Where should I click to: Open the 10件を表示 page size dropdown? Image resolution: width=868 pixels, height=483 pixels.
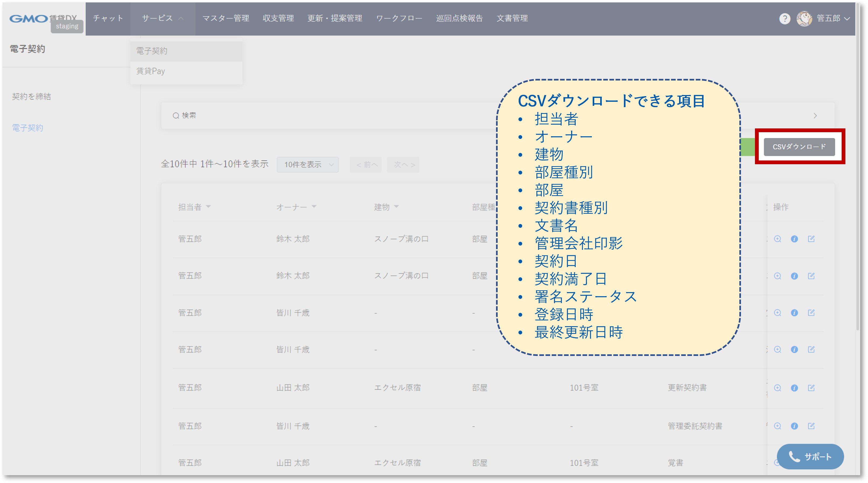pyautogui.click(x=307, y=164)
